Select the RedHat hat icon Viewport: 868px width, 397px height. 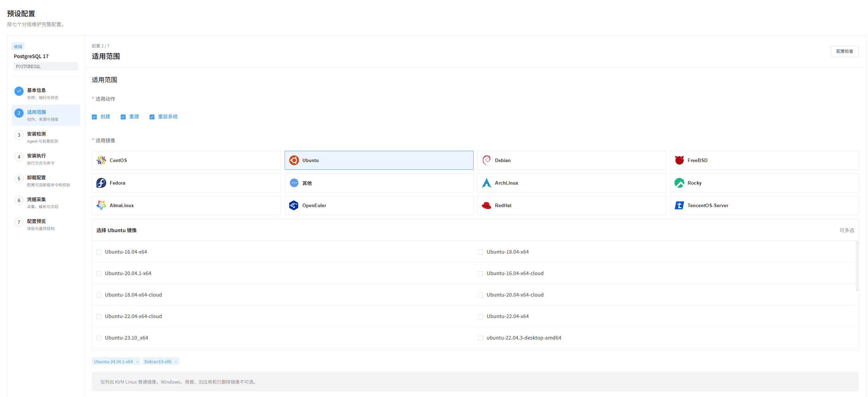pos(487,205)
